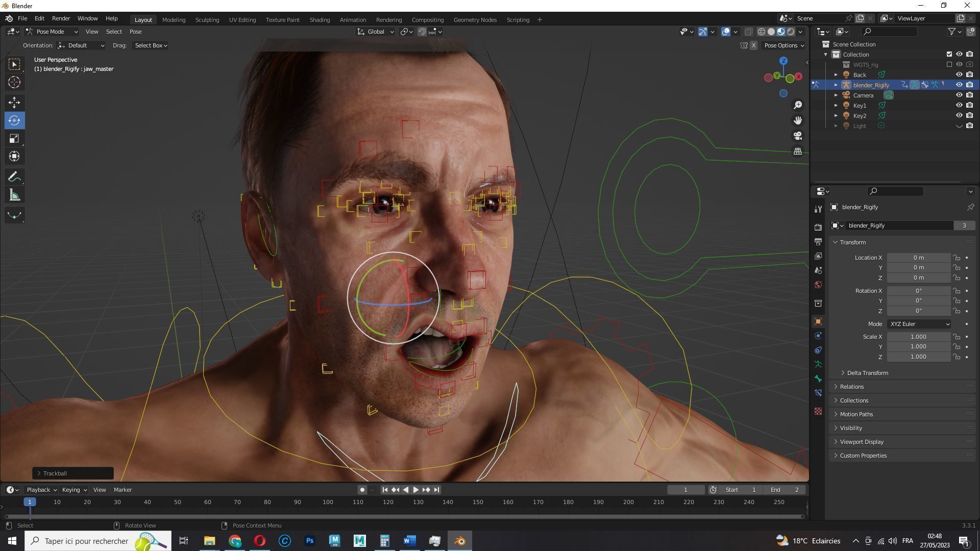
Task: Hide the Key1 light in outliner
Action: (x=959, y=106)
